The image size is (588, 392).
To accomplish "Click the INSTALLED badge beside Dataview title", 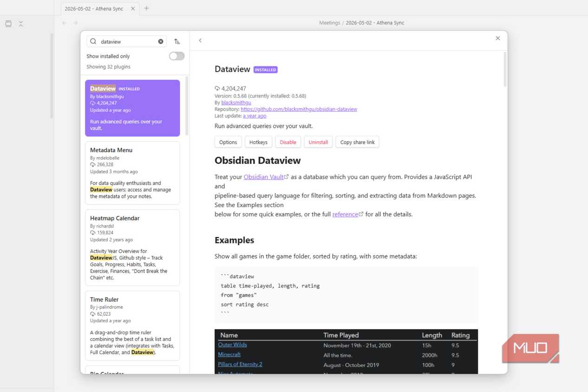I will (x=265, y=70).
